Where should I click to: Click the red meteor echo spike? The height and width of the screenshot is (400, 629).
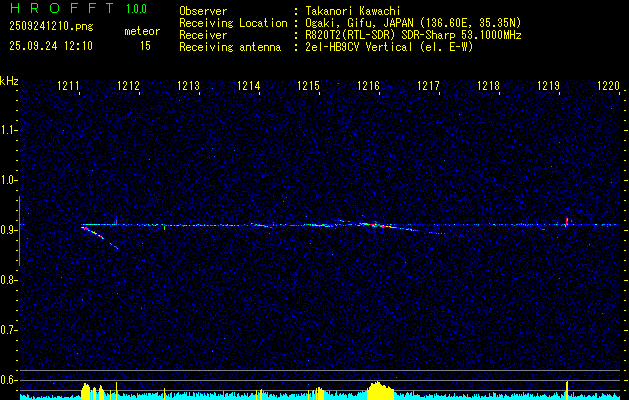(x=567, y=221)
